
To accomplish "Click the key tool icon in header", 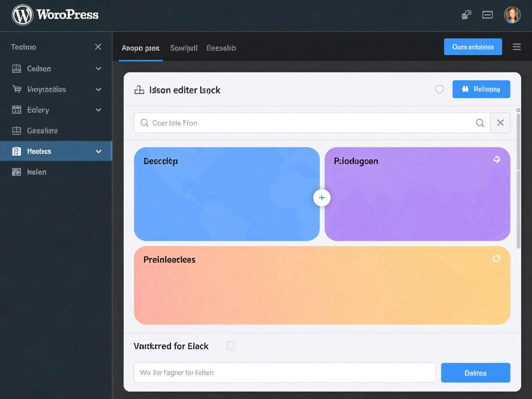I will coord(466,15).
